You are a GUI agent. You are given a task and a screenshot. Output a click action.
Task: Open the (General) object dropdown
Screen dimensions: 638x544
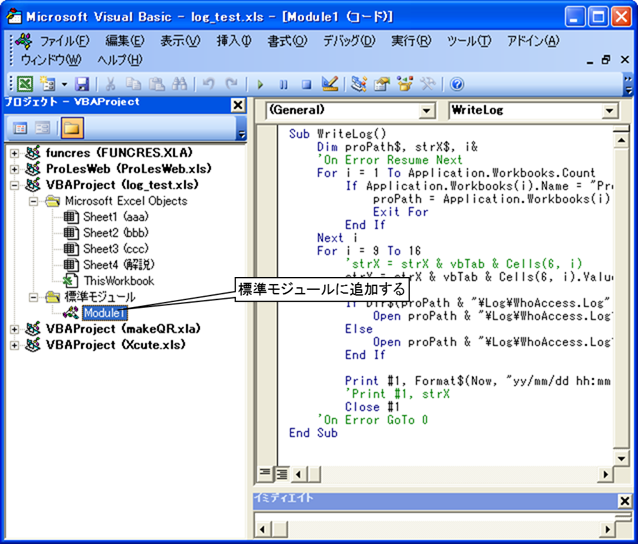pos(426,111)
